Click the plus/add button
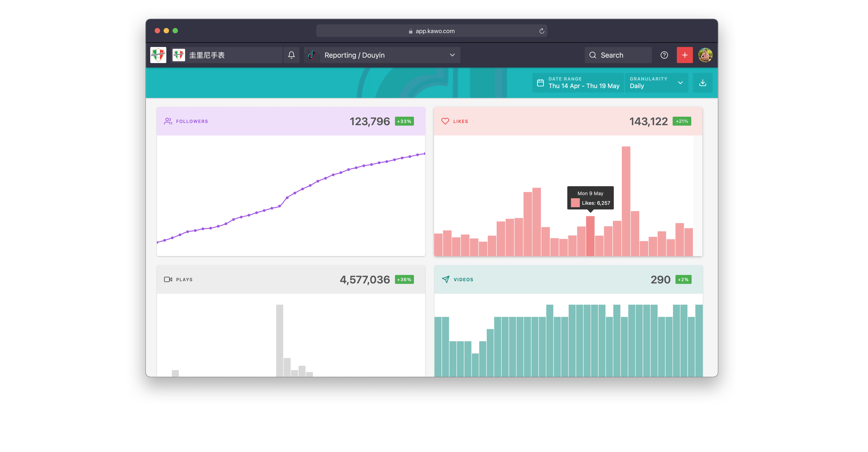This screenshot has height=452, width=868. pos(685,55)
